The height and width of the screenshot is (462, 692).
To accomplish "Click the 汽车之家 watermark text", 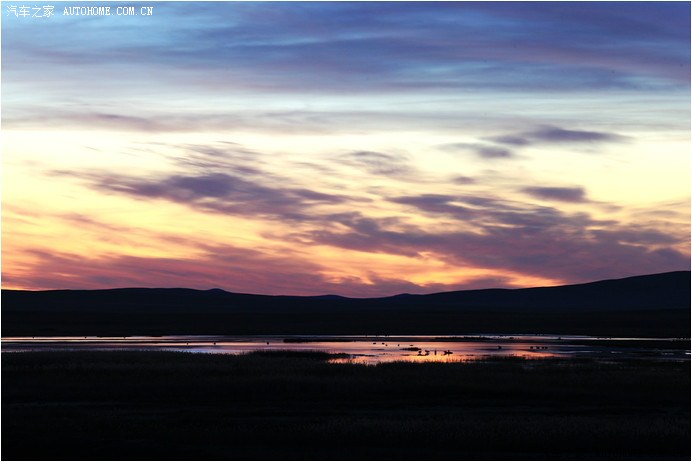I will [29, 11].
